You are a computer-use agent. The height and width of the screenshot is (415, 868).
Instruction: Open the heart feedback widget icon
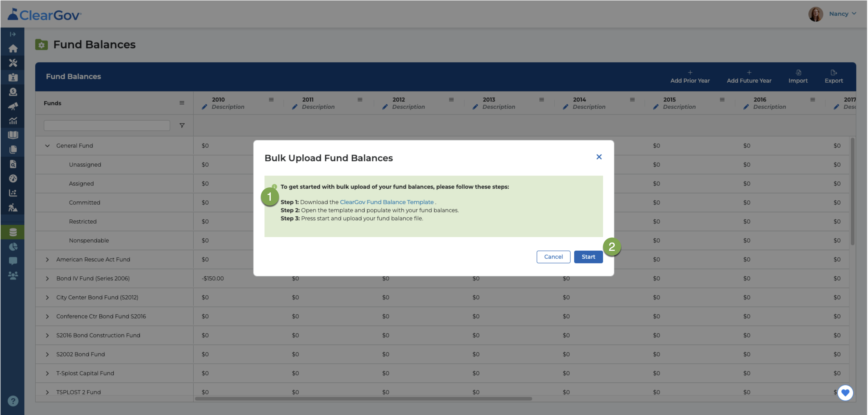click(x=845, y=393)
